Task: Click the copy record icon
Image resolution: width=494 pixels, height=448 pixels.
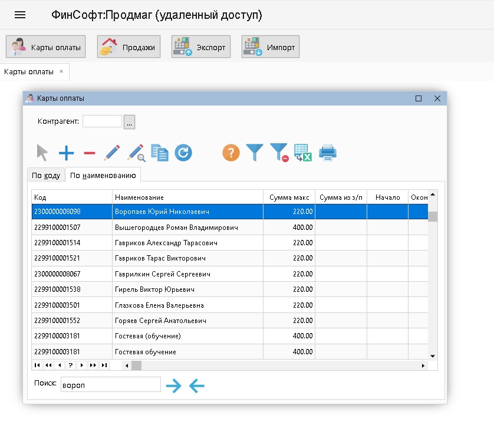Action: point(159,153)
